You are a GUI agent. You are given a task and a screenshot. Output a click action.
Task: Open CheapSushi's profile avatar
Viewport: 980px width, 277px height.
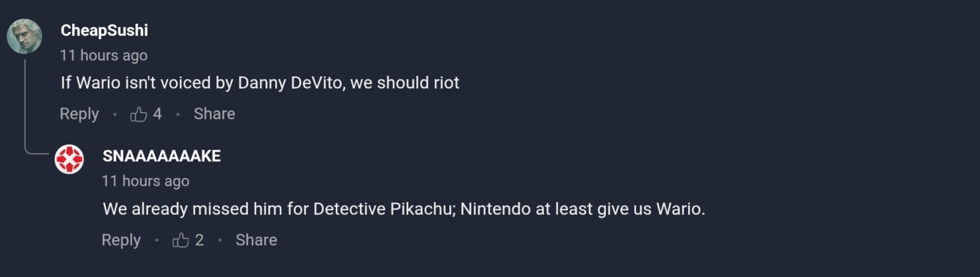(24, 37)
